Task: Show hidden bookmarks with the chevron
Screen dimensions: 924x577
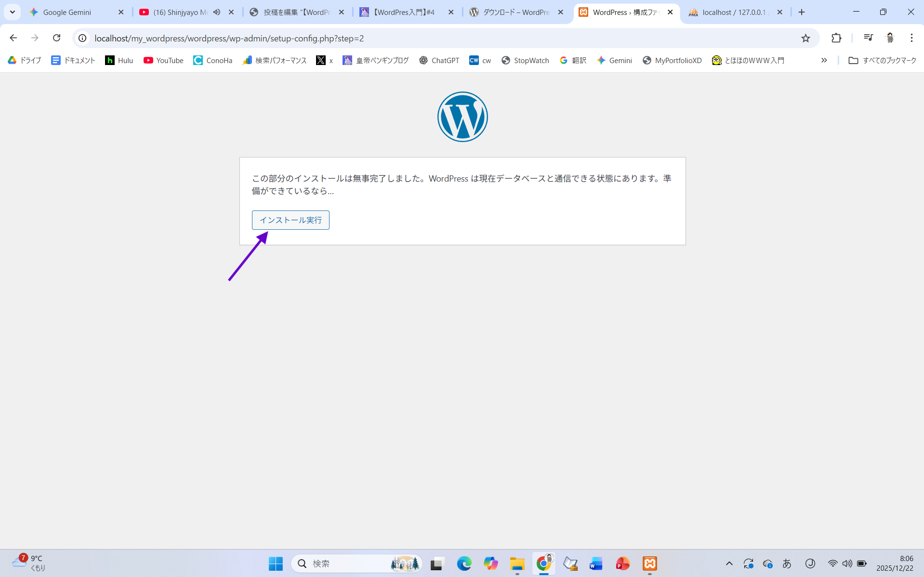Action: pos(824,60)
